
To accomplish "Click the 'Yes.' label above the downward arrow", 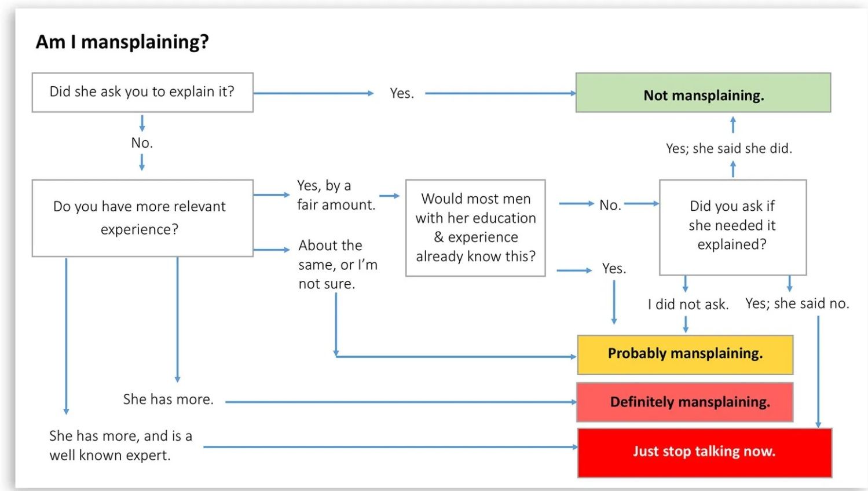I will click(614, 269).
